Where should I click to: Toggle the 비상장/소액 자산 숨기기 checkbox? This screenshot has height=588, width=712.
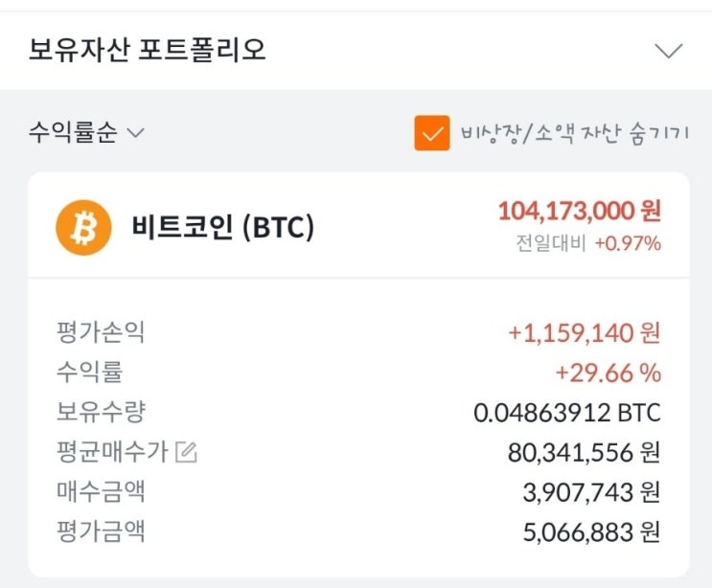coord(432,133)
